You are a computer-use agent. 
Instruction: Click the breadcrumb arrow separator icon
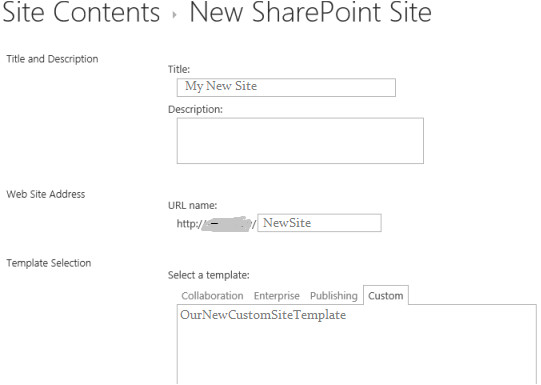tap(175, 15)
